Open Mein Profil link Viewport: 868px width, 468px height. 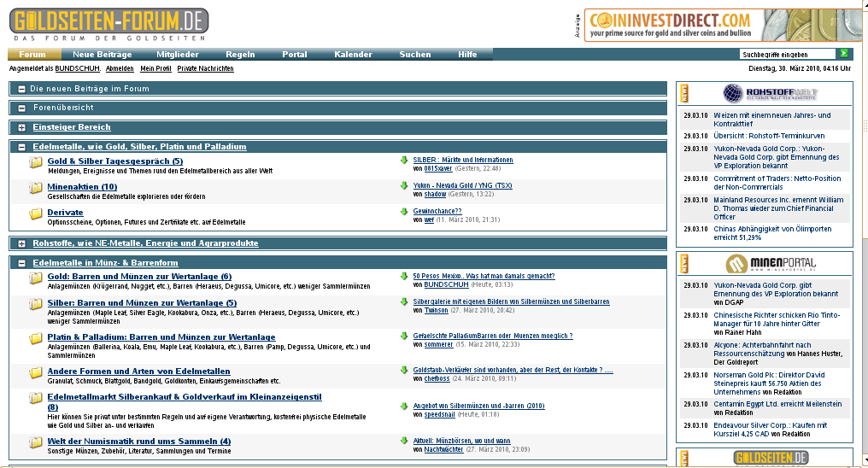pyautogui.click(x=155, y=68)
